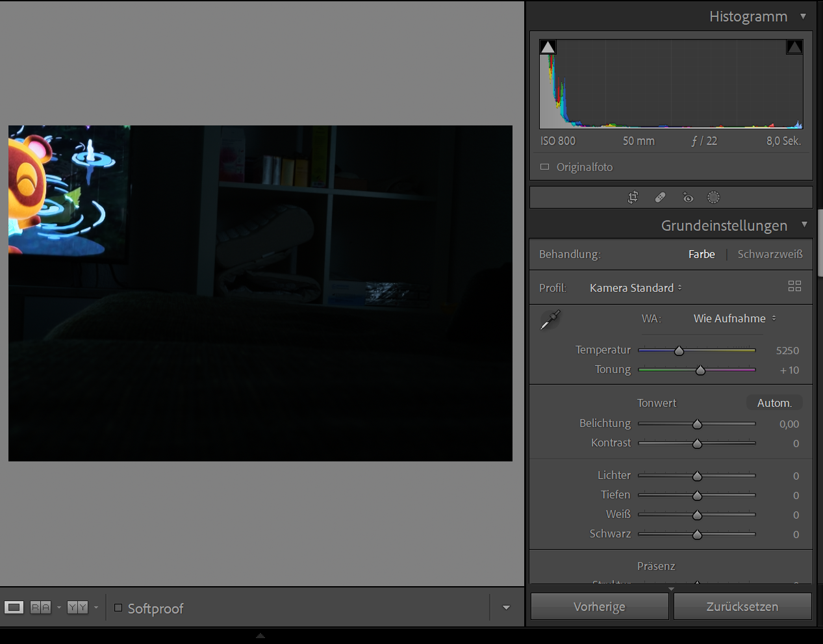Open the masking circle tool

tap(713, 198)
